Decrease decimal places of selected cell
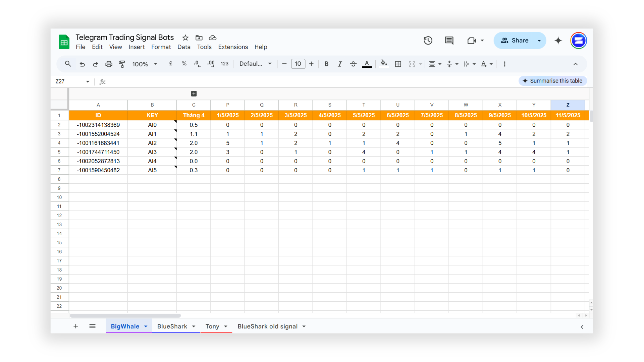This screenshot has height=362, width=644. (197, 64)
